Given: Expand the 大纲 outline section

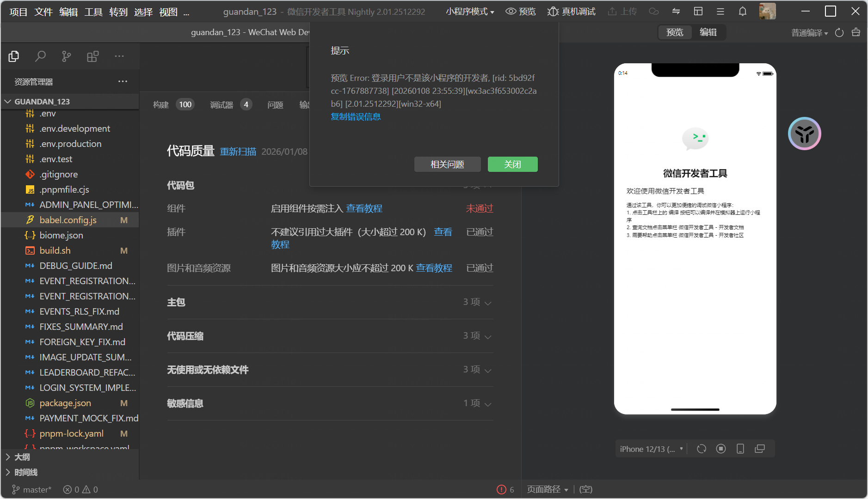Looking at the screenshot, I should [x=70, y=457].
